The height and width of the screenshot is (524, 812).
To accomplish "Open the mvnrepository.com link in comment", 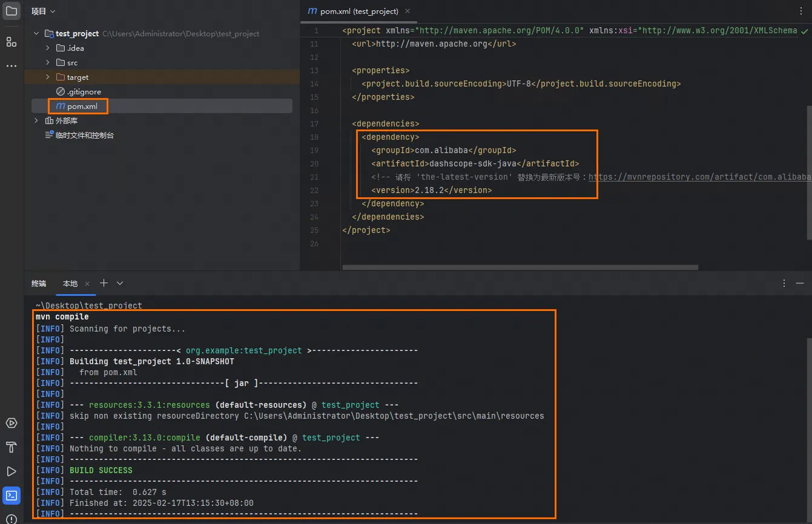I will [700, 177].
